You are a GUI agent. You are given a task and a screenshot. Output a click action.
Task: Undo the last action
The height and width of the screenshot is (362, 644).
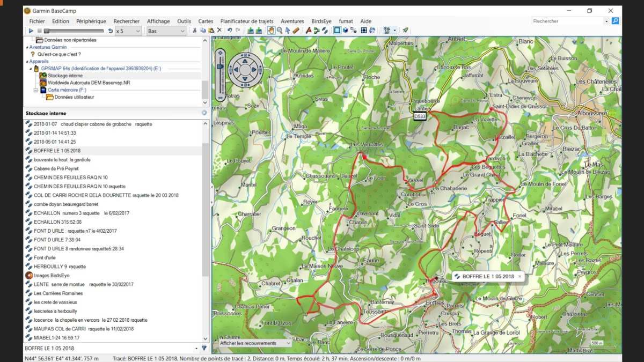tap(229, 31)
